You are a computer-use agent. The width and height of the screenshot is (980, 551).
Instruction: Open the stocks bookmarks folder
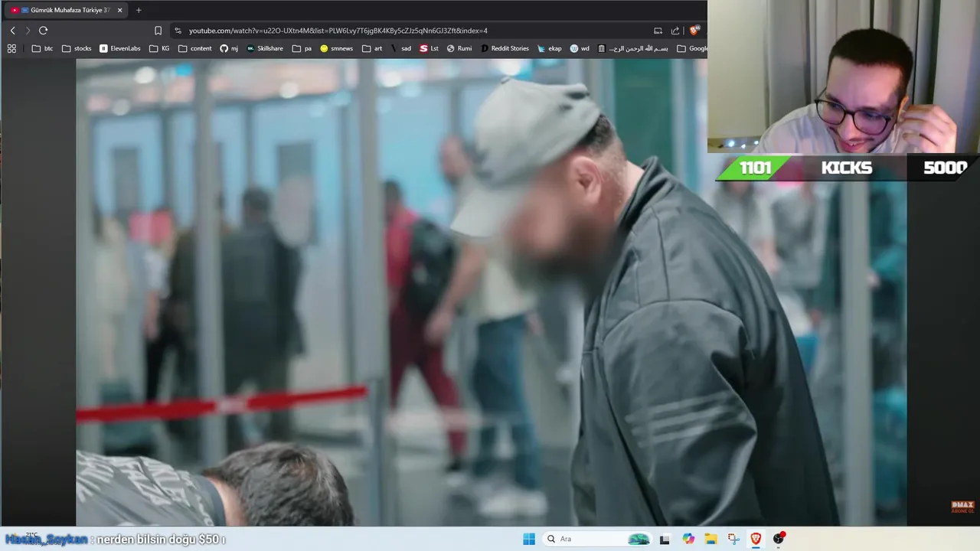76,48
